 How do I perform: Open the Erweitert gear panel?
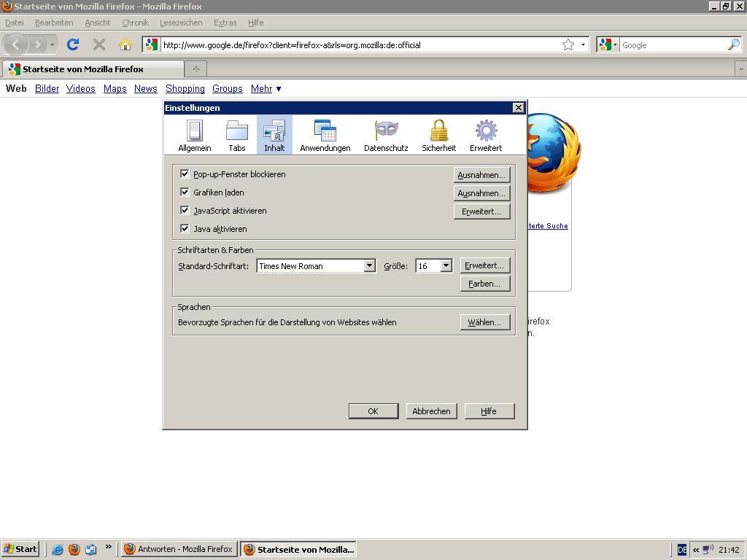click(x=486, y=136)
